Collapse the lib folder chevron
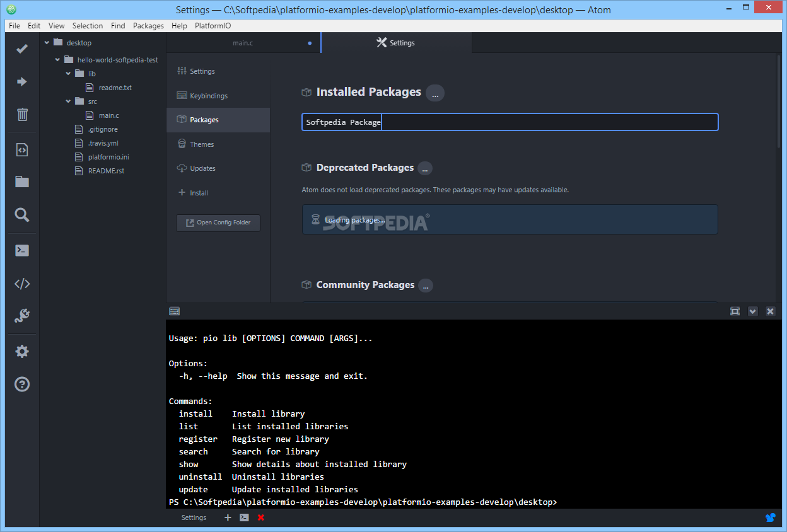This screenshot has height=532, width=787. click(x=68, y=74)
